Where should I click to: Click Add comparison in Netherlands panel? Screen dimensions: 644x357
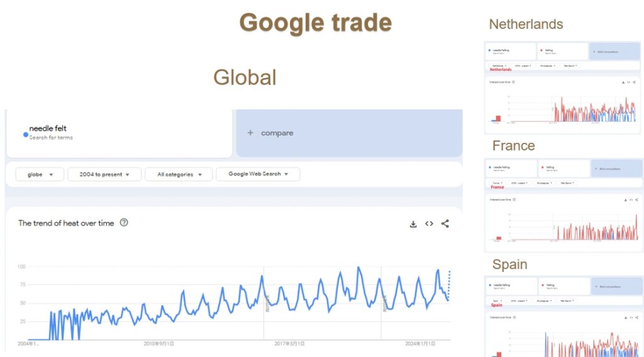tap(615, 52)
